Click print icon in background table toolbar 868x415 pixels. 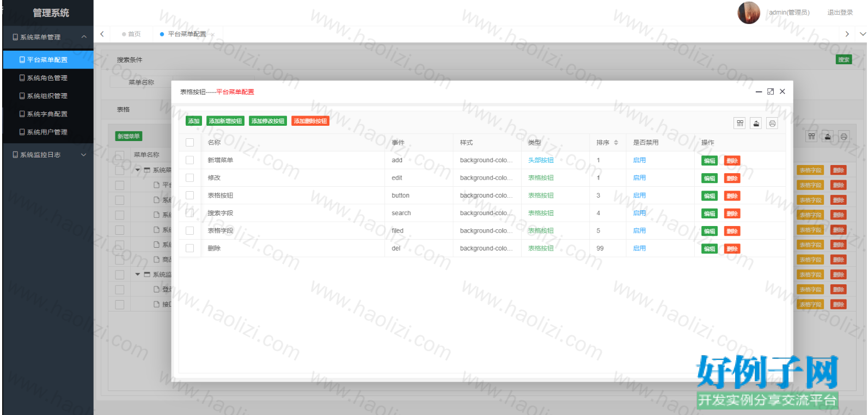tap(843, 137)
